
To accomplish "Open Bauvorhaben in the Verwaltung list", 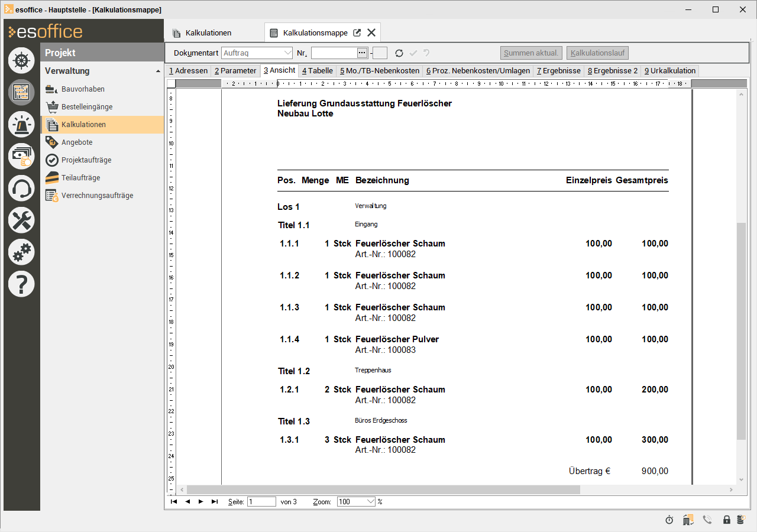I will click(83, 89).
